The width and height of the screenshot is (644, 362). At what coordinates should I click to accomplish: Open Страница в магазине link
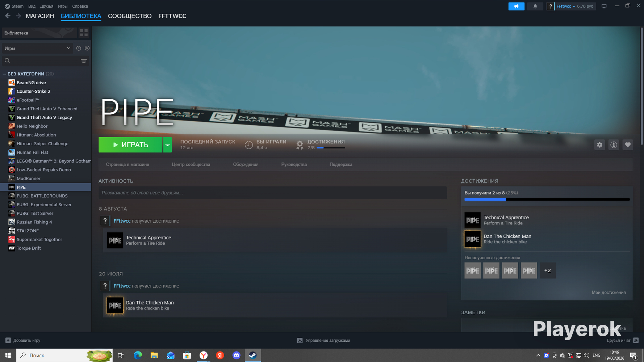[127, 164]
